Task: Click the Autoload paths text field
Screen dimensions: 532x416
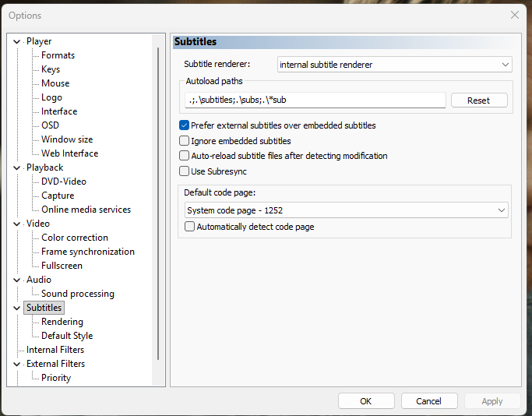Action: 315,100
